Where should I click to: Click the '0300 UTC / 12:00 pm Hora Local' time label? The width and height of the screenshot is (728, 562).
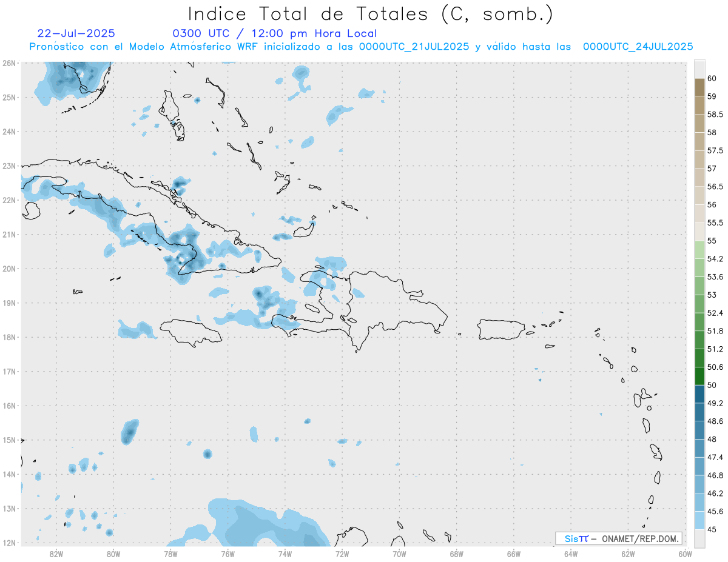(x=274, y=33)
